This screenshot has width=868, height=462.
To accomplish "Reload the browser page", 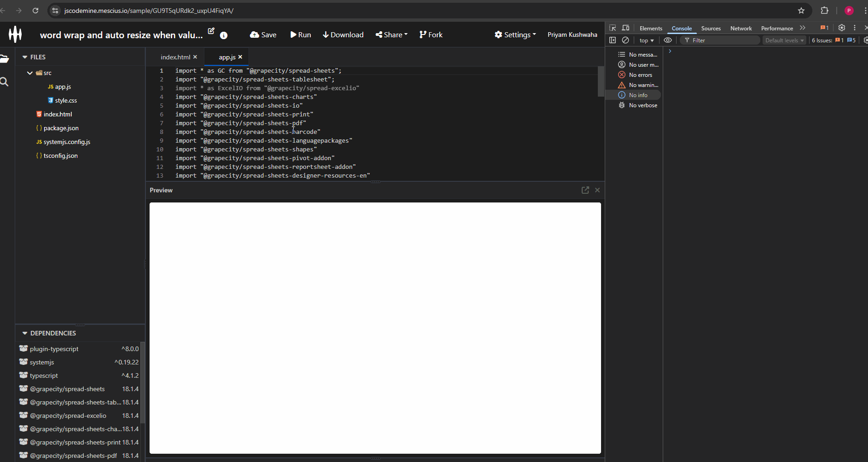I will point(35,10).
